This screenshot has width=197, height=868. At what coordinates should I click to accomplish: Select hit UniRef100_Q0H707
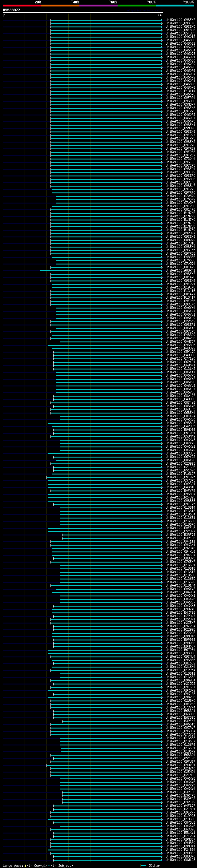(x=180, y=342)
